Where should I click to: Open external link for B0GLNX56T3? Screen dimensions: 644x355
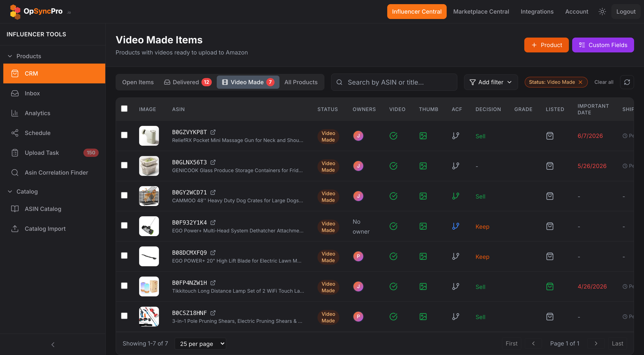tap(213, 162)
